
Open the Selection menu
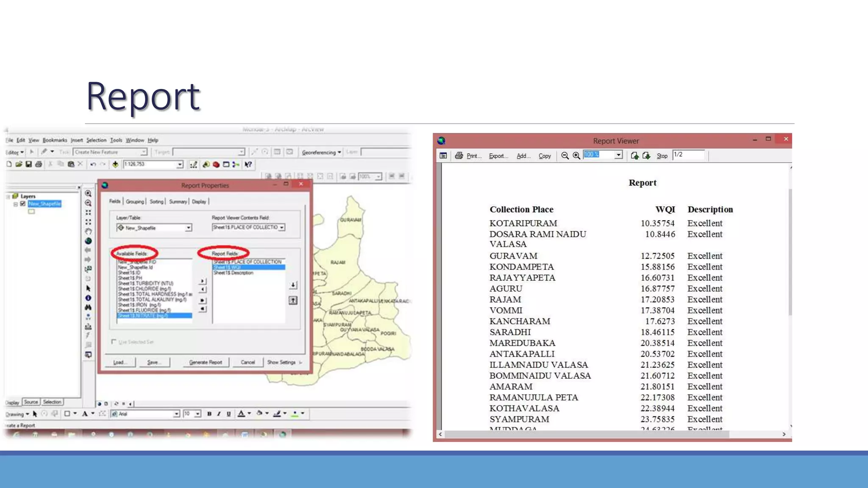point(96,140)
